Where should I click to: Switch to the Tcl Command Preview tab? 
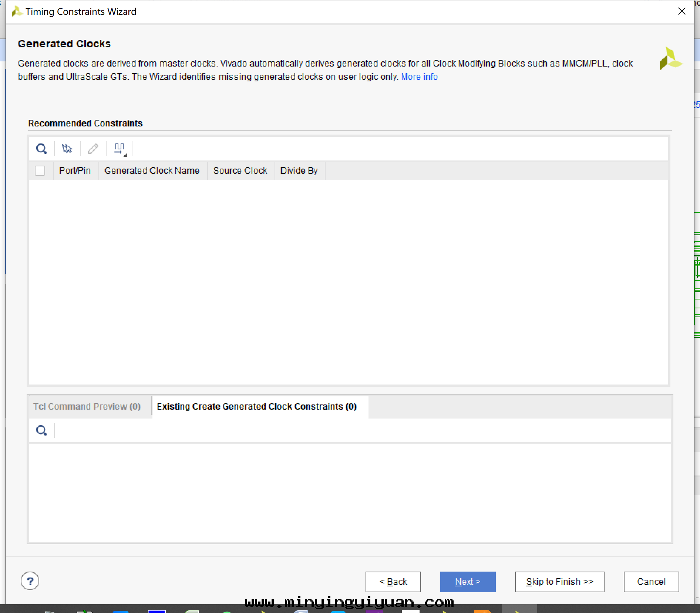(87, 407)
